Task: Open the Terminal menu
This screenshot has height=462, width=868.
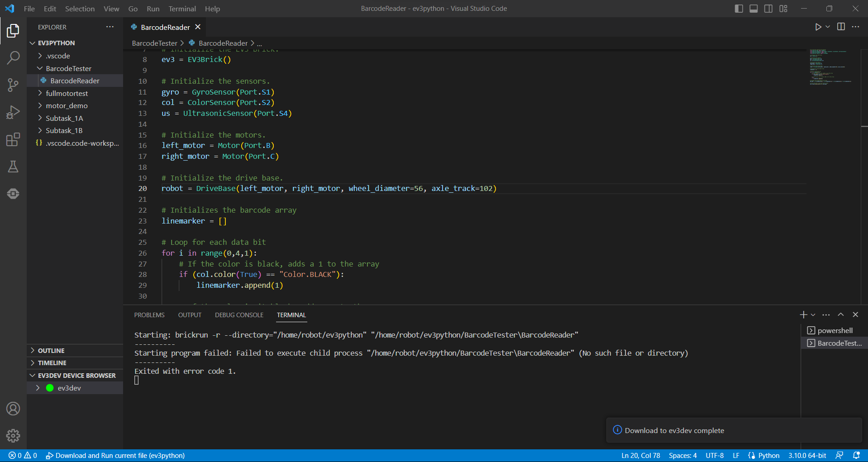Action: 182,9
